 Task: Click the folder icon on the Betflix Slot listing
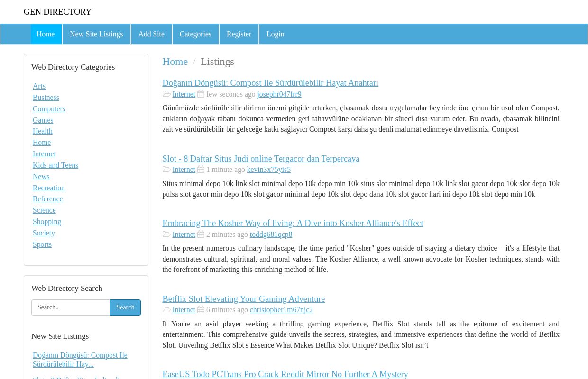point(167,309)
